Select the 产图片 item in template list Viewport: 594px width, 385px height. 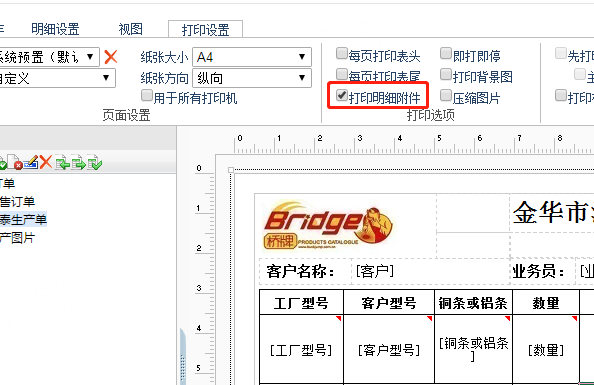pos(17,238)
